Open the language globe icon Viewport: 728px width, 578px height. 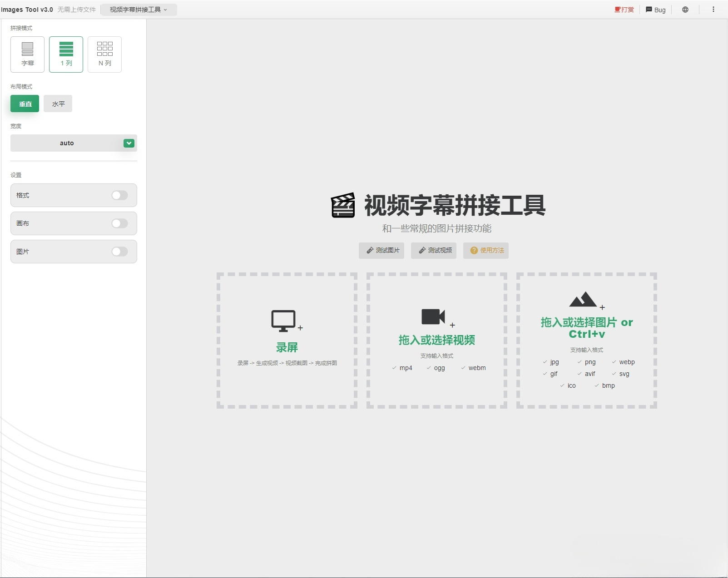[x=685, y=9]
